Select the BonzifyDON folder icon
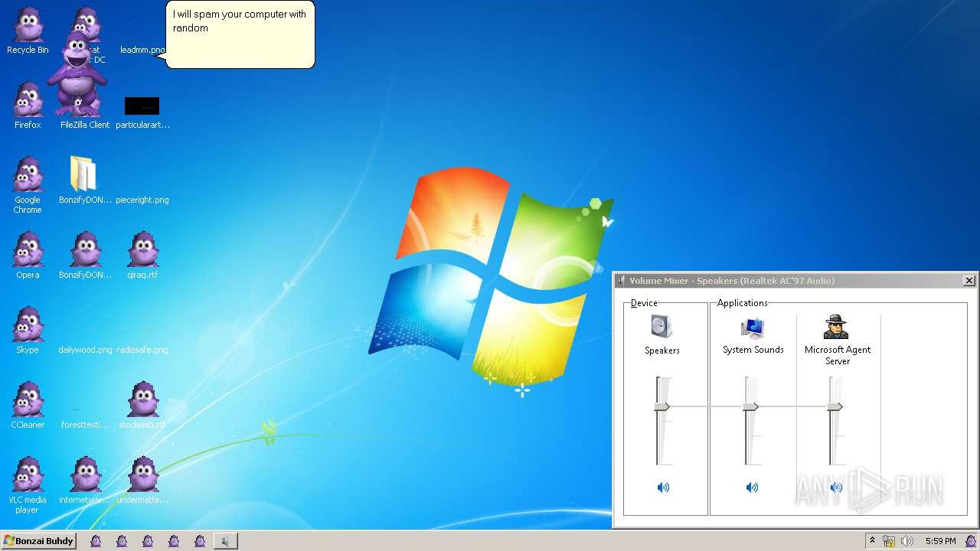This screenshot has height=551, width=980. point(84,174)
